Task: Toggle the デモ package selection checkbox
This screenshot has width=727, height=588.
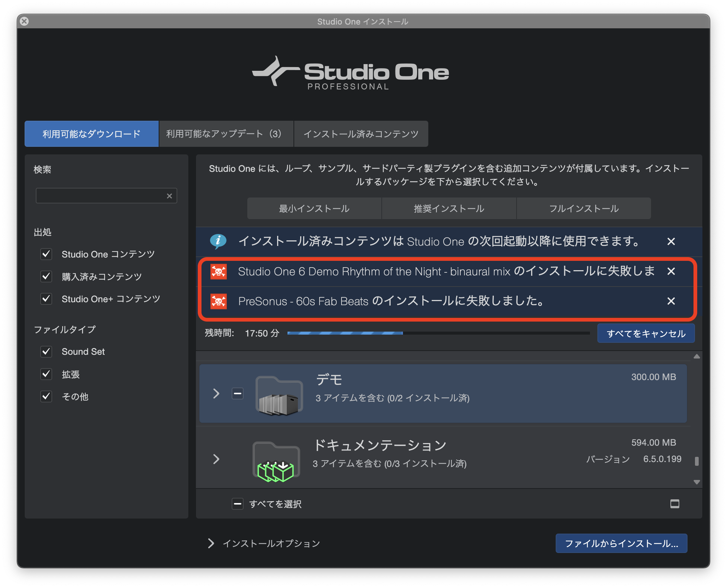Action: click(x=238, y=393)
